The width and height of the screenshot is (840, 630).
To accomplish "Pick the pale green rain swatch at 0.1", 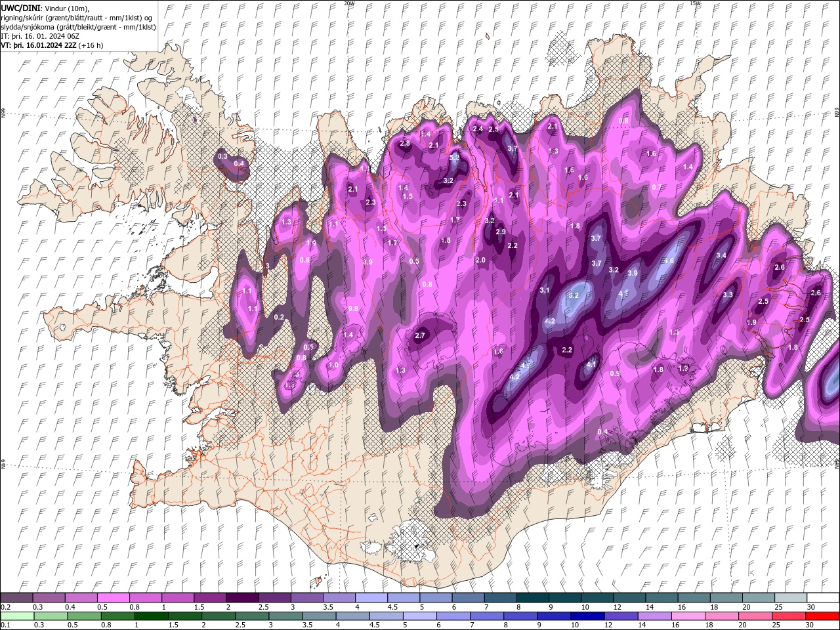I will pos(17,616).
